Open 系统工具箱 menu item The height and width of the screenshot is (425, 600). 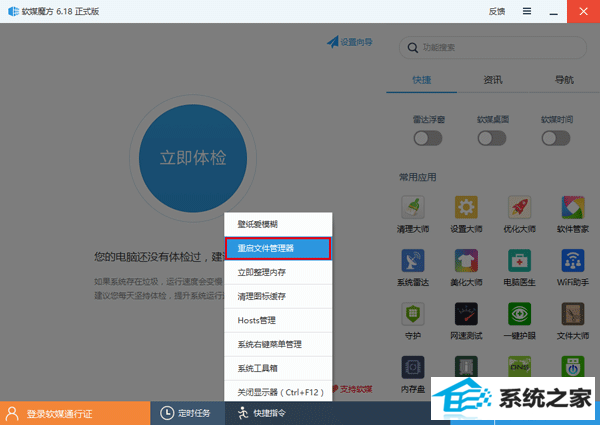[278, 368]
